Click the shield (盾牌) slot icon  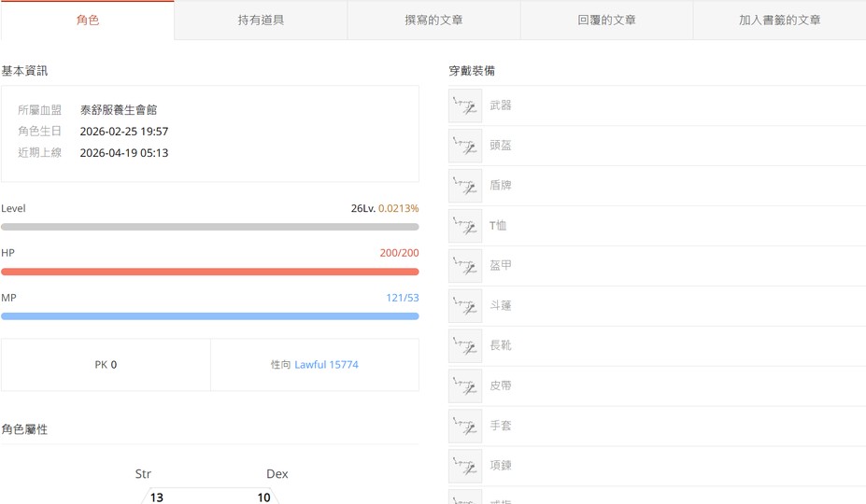(465, 186)
